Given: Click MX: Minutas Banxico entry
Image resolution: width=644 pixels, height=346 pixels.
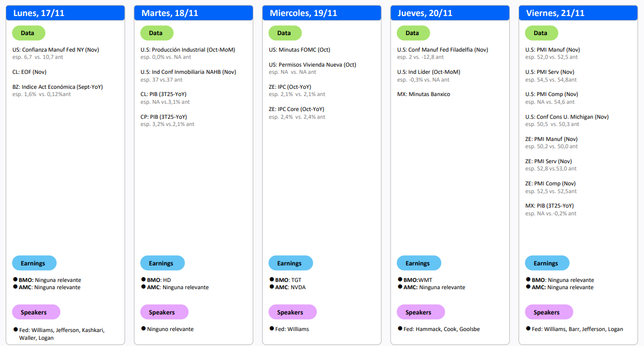Looking at the screenshot, I should (424, 95).
